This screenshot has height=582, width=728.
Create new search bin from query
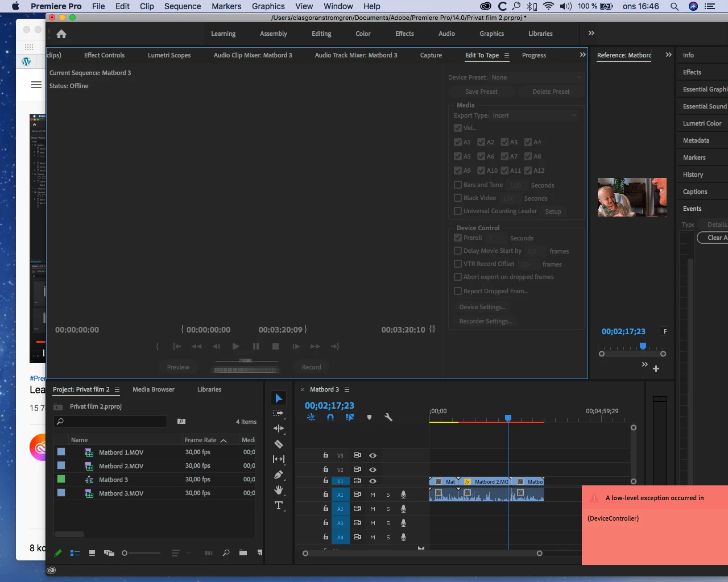181,421
